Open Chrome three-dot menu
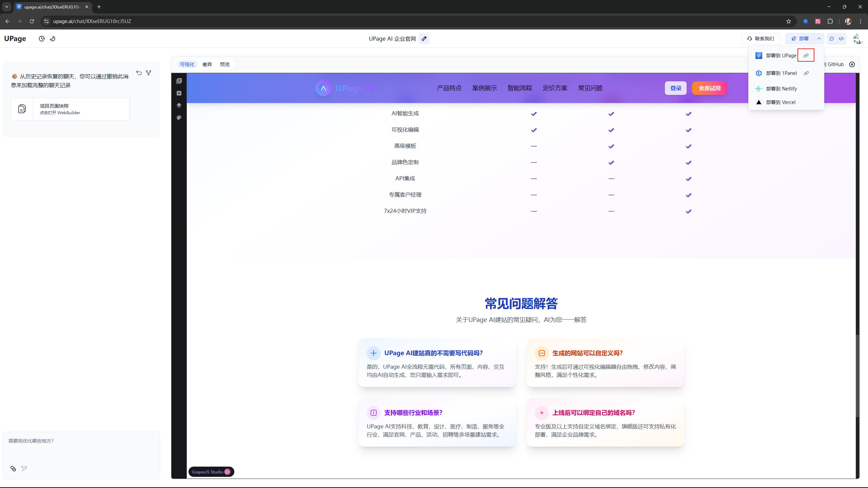 (861, 21)
